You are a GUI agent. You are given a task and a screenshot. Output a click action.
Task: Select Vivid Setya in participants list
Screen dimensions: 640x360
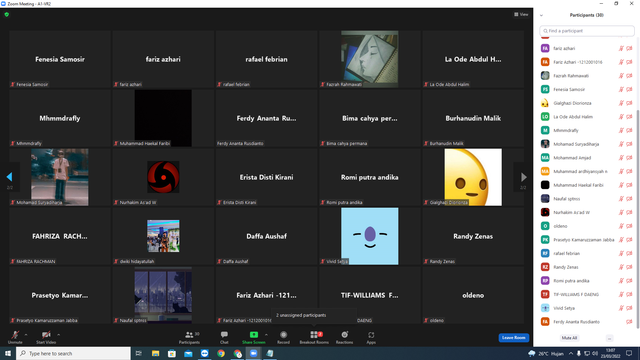point(587,308)
